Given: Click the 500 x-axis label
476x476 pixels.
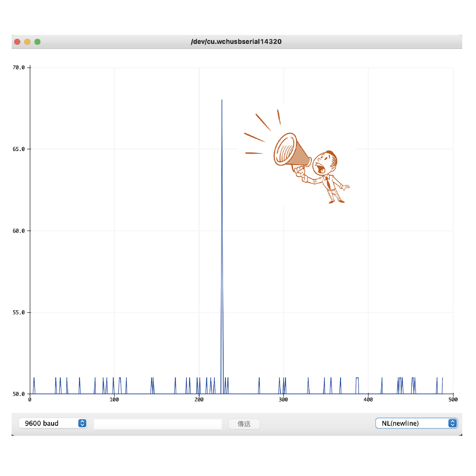Looking at the screenshot, I should tap(453, 400).
